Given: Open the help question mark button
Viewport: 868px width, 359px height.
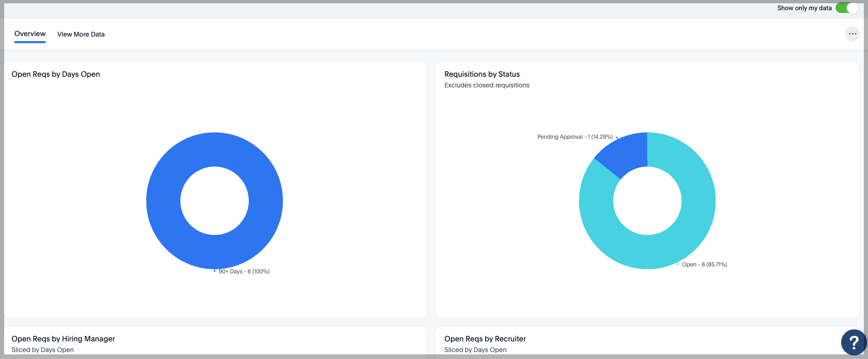Looking at the screenshot, I should pyautogui.click(x=854, y=342).
